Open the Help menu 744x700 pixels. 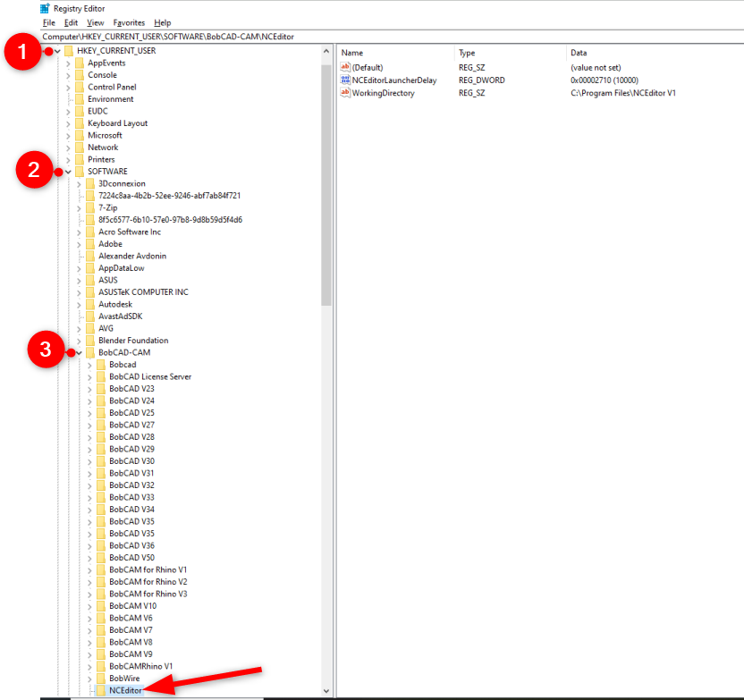162,22
